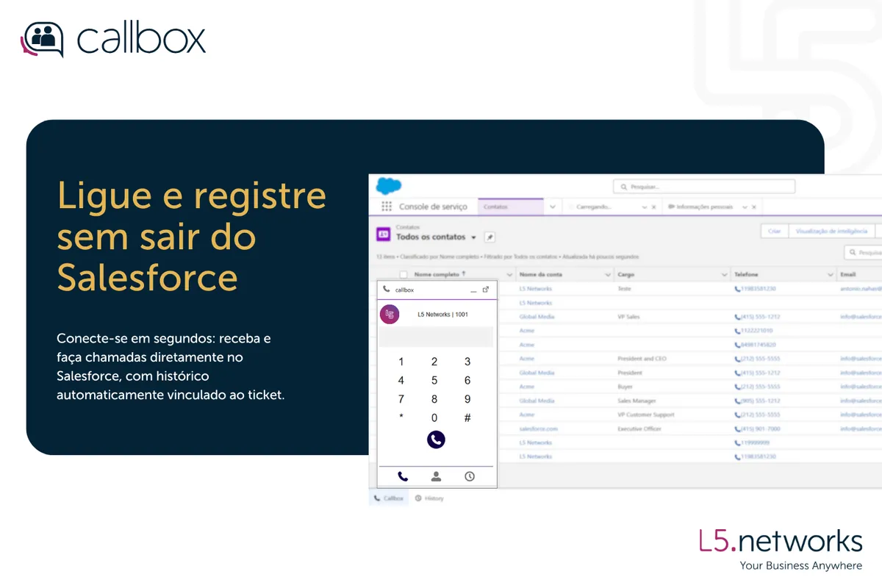This screenshot has height=588, width=882.
Task: Click the callbox logo in the top-left corner
Action: (x=113, y=38)
